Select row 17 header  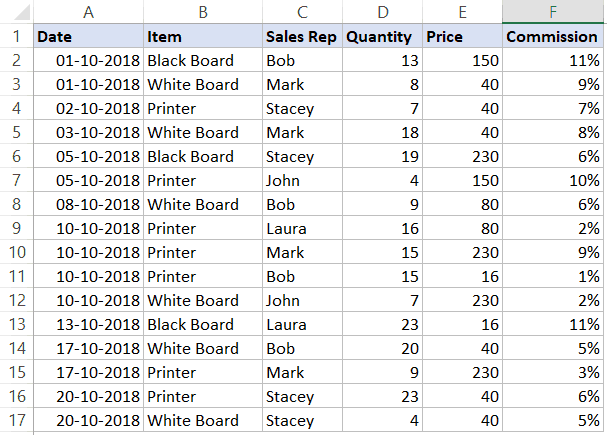[17, 420]
